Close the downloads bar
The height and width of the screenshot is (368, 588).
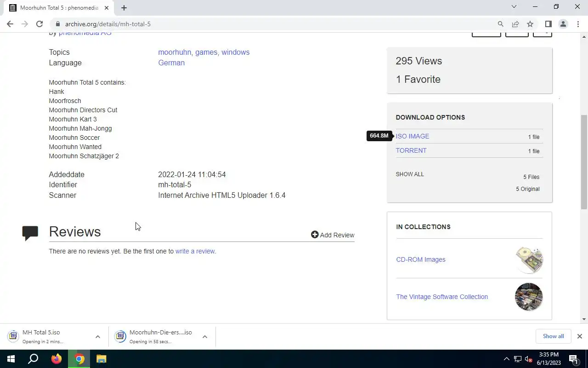(579, 336)
